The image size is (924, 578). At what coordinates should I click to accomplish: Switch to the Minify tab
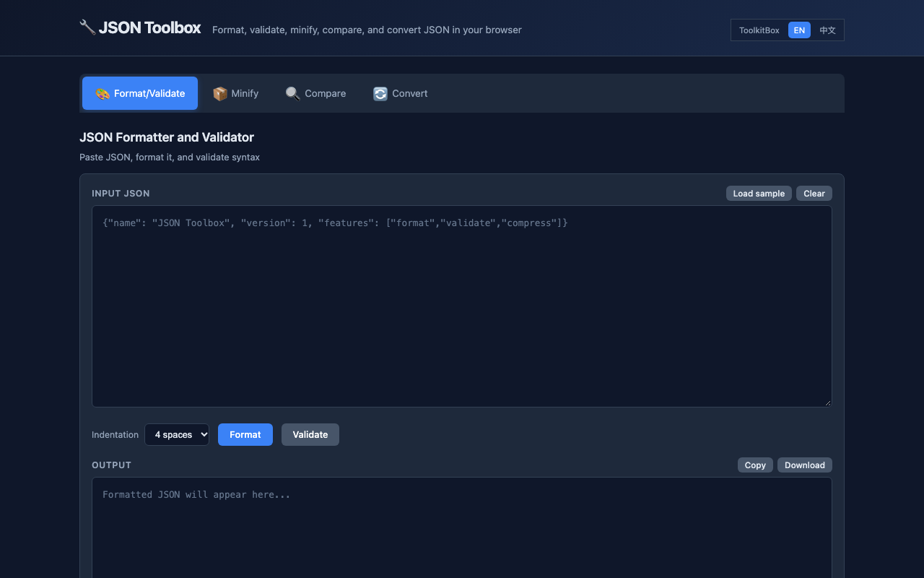236,93
